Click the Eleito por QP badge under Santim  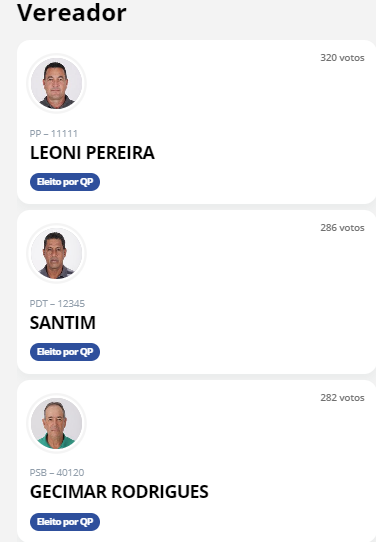point(65,352)
